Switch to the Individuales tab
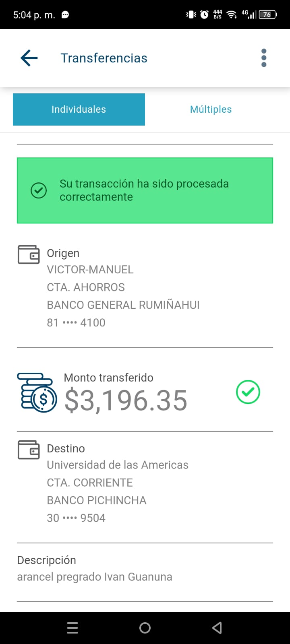 click(x=79, y=109)
